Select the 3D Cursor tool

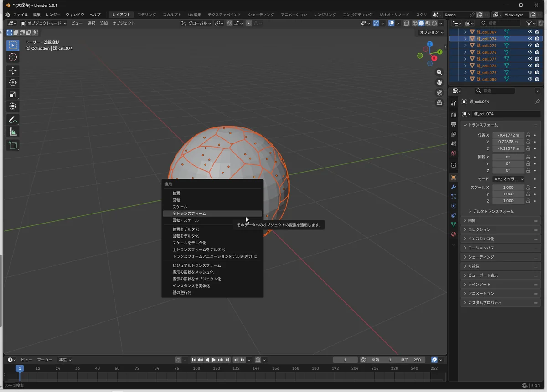click(x=13, y=57)
